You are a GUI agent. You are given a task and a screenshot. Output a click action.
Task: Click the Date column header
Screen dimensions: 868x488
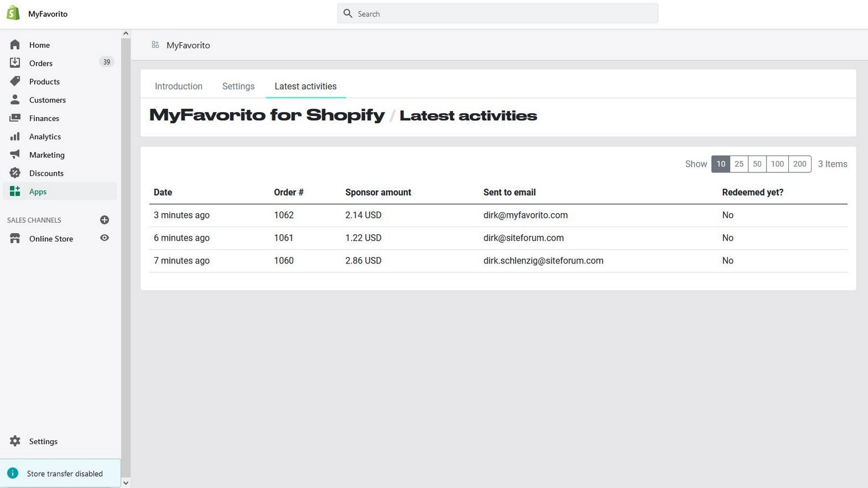point(163,192)
